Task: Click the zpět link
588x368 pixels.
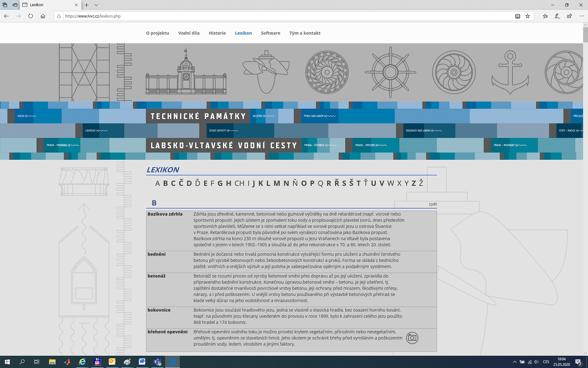Action: 433,204
